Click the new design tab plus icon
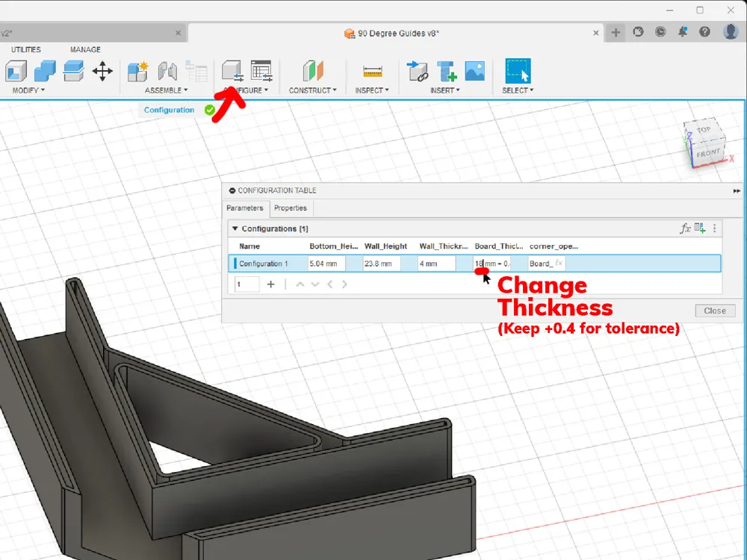Screen dimensions: 747x560 616,32
